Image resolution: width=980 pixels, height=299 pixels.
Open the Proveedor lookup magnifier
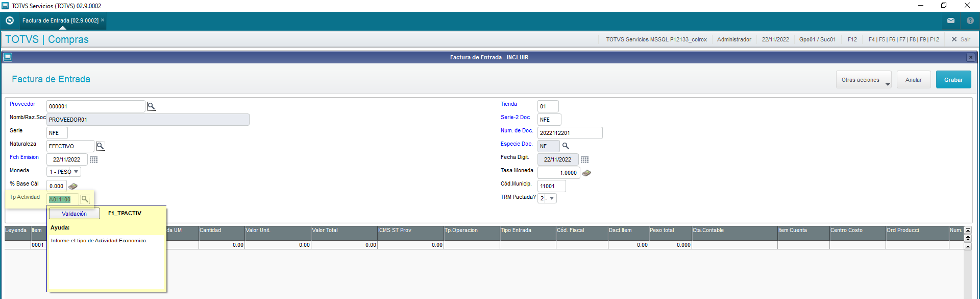[152, 106]
